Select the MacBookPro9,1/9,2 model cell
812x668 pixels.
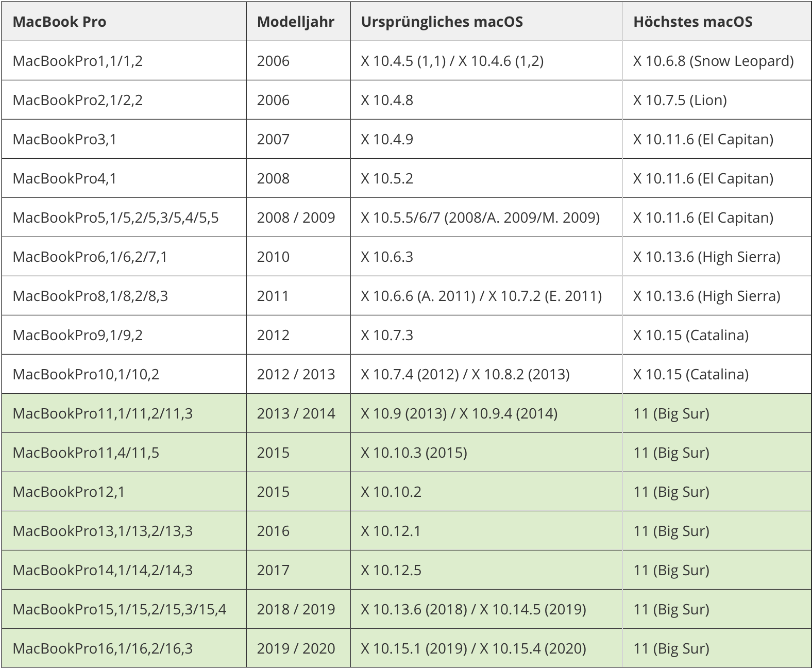click(x=78, y=335)
